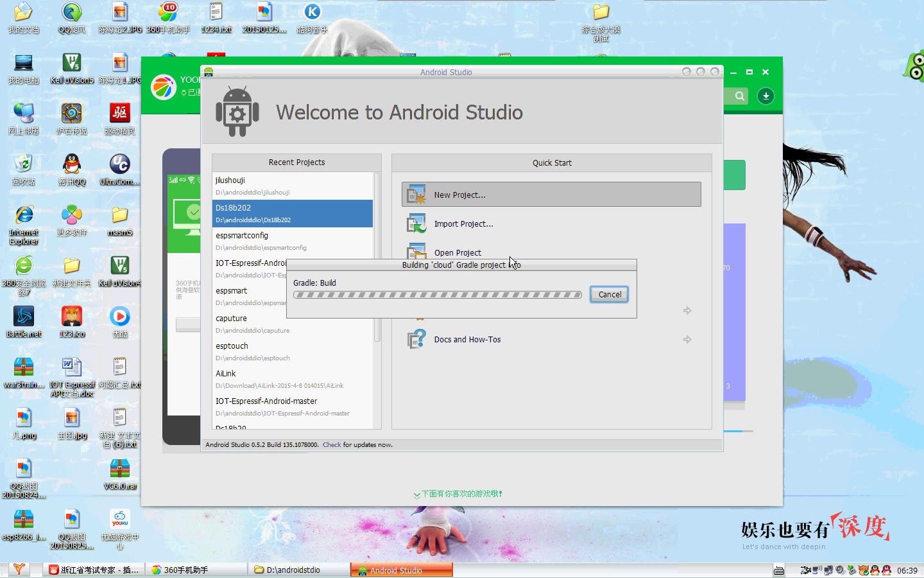Image resolution: width=924 pixels, height=578 pixels.
Task: Open recent project IOT-Espressif-Android-master
Action: pos(293,407)
